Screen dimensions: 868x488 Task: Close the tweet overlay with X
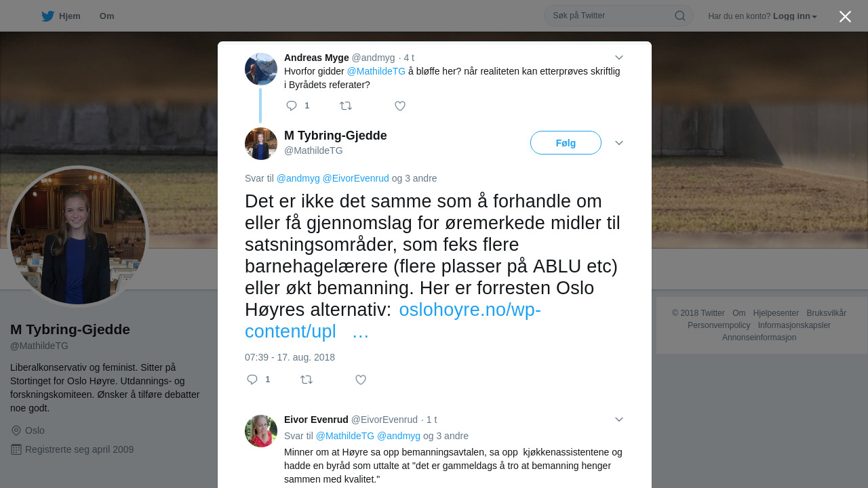click(845, 16)
